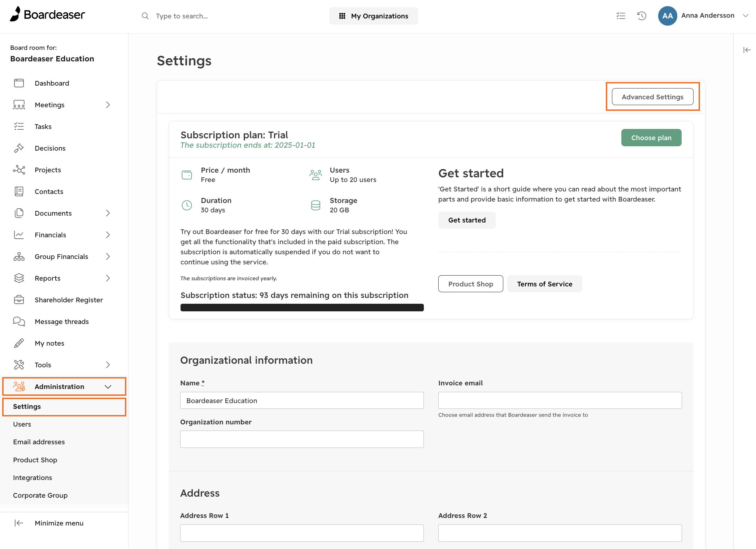The image size is (756, 549).
Task: Click the Decisions gavel icon
Action: pyautogui.click(x=19, y=148)
